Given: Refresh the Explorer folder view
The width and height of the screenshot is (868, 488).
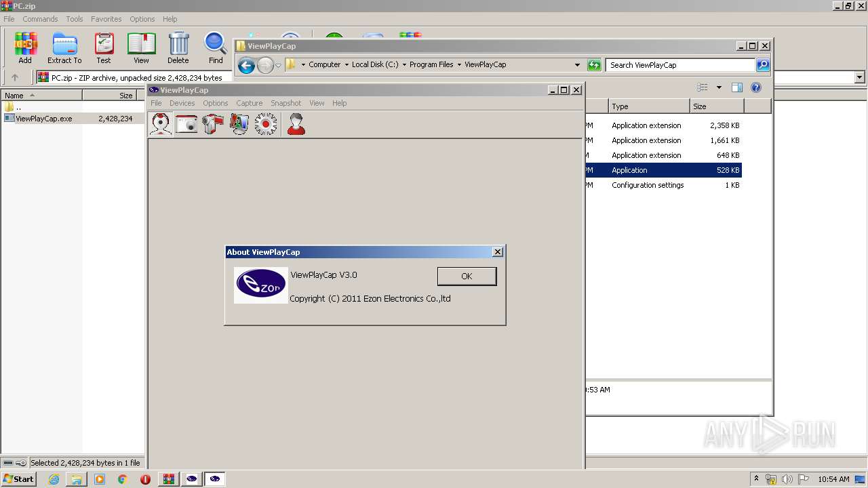Looking at the screenshot, I should pos(594,65).
